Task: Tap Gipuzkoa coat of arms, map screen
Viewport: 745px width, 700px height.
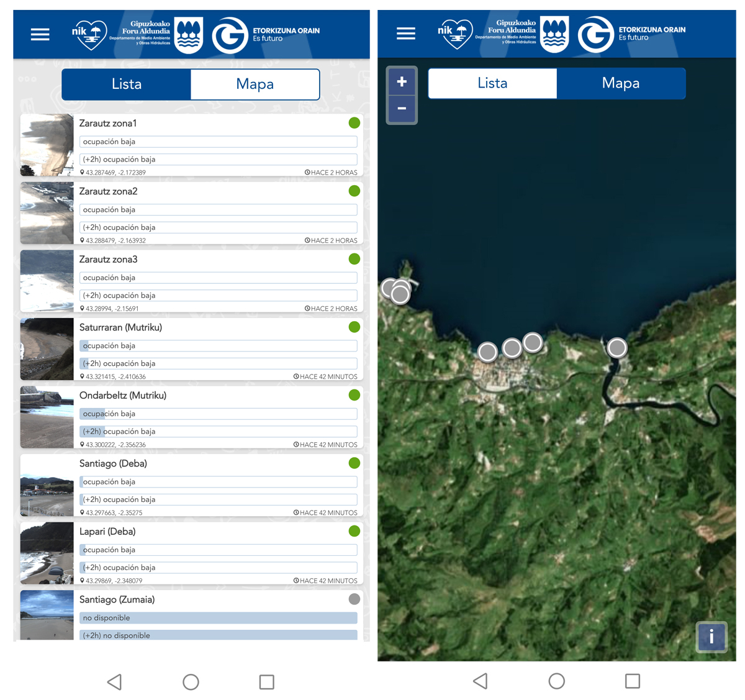Action: tap(554, 34)
